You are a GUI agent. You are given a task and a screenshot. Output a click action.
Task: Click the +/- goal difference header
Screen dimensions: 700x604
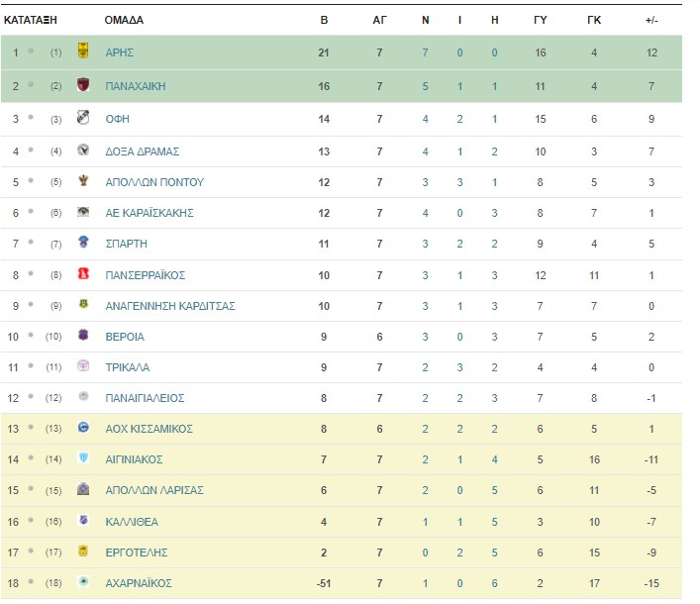[651, 20]
